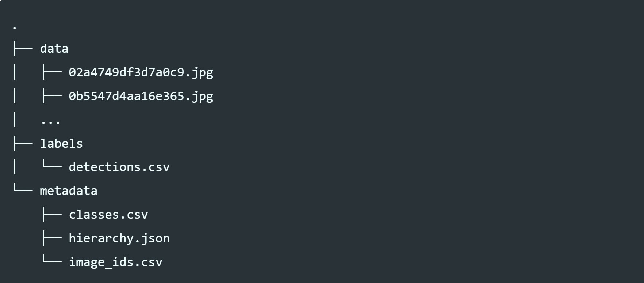Select the hierarchy.json file entry
644x283 pixels.
119,238
